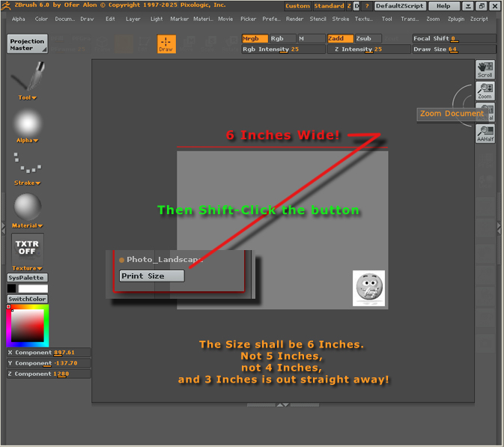This screenshot has height=447, width=504.
Task: Toggle the Zadd depth mode
Action: pos(341,39)
